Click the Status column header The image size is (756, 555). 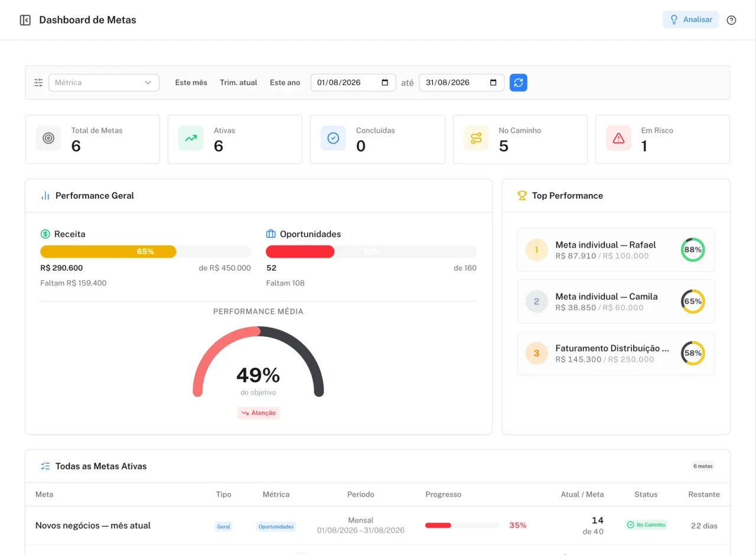(x=646, y=495)
